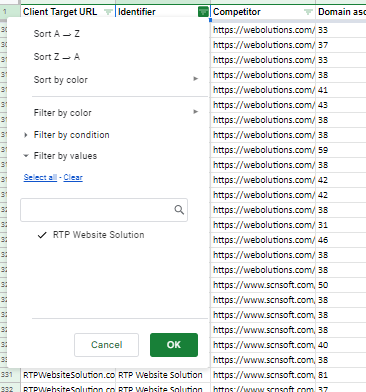Select the Filter by color menu entry
The image size is (366, 392).
tap(63, 113)
